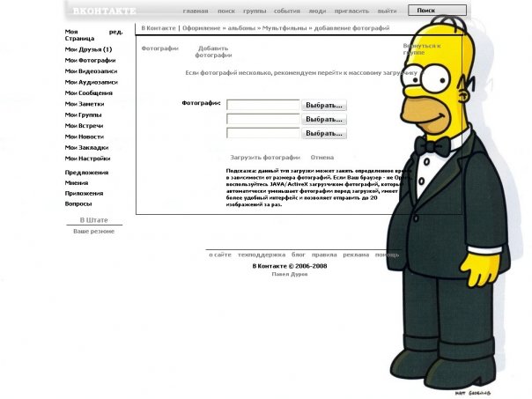Open Моя Страница in left sidebar

pyautogui.click(x=80, y=35)
